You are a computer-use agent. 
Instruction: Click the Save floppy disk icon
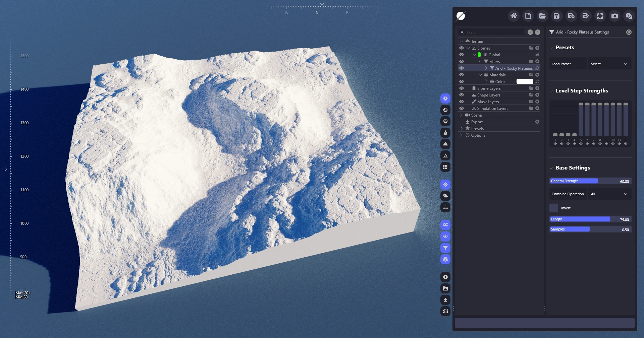coord(556,16)
